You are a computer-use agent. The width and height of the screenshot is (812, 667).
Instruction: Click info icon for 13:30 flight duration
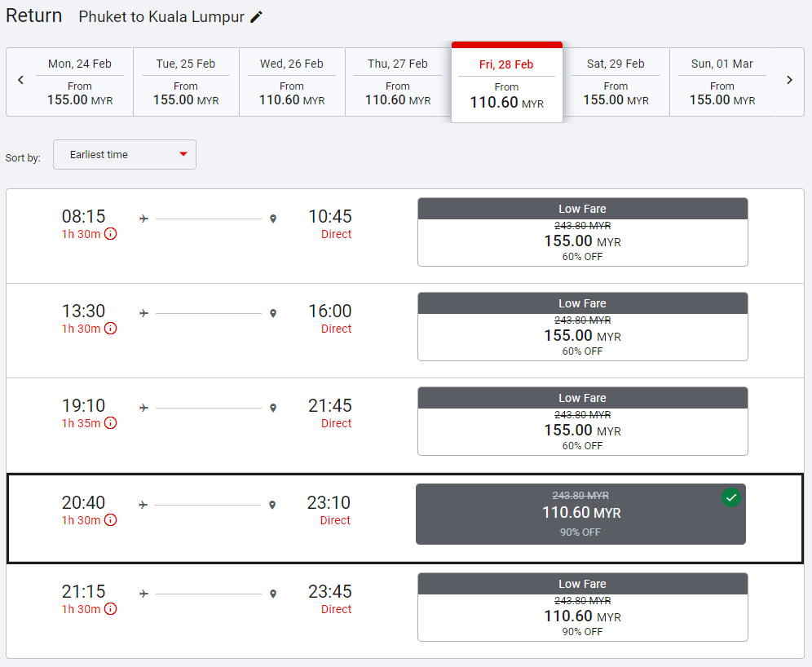coord(110,329)
